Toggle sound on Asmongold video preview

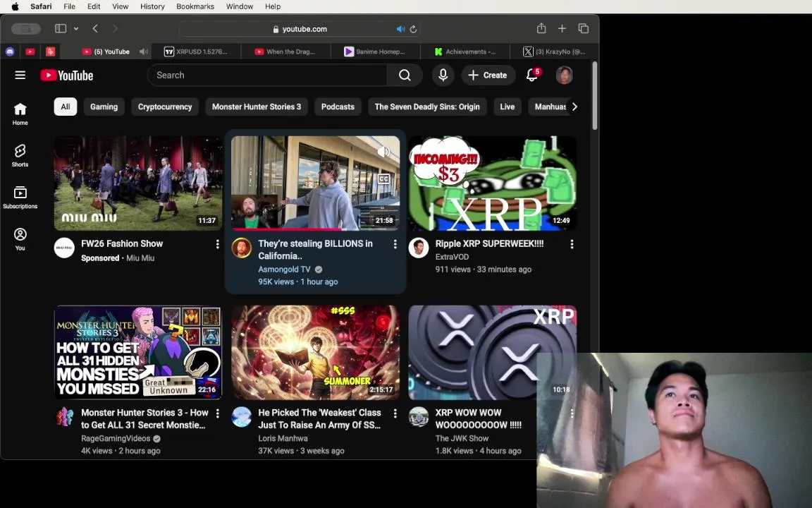[x=383, y=152]
